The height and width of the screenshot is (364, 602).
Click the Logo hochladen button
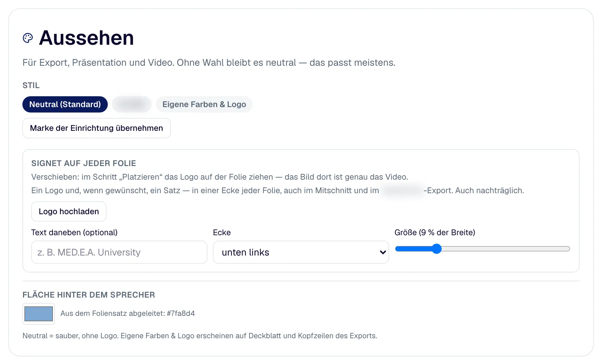tap(69, 211)
